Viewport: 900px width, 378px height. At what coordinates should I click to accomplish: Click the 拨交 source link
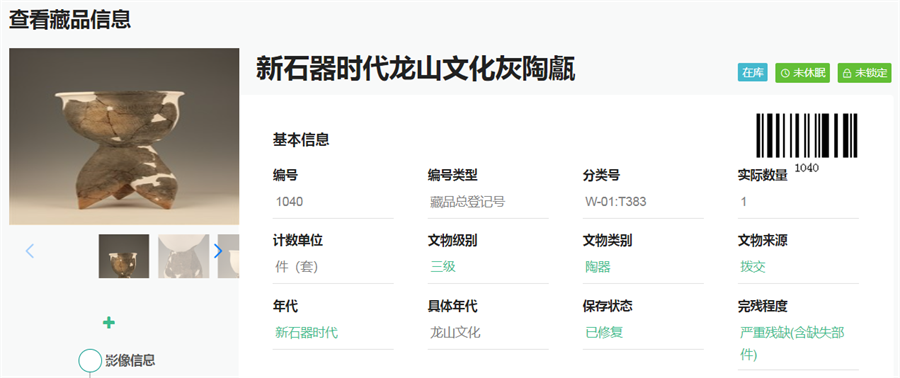(753, 267)
